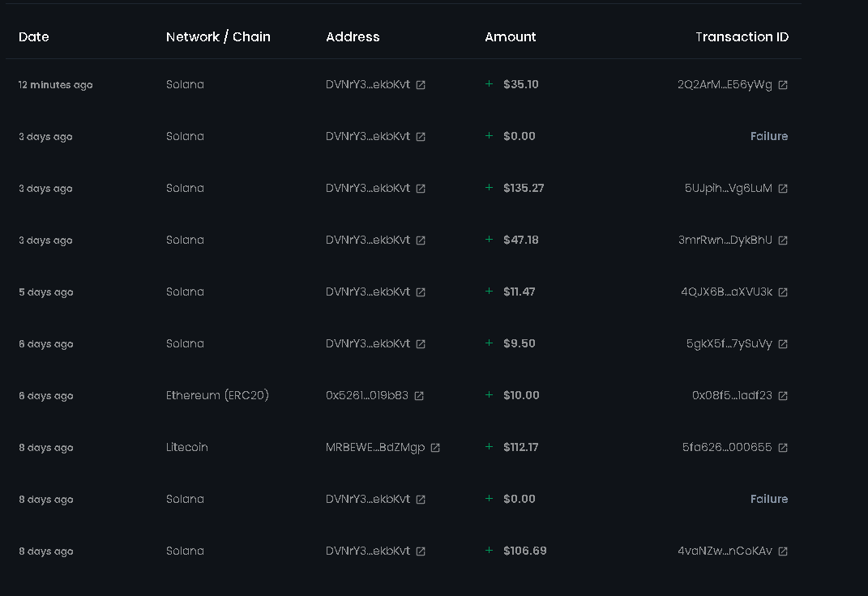Click transaction ID 0x08f5...1adf23
The height and width of the screenshot is (596, 868).
[x=732, y=395]
